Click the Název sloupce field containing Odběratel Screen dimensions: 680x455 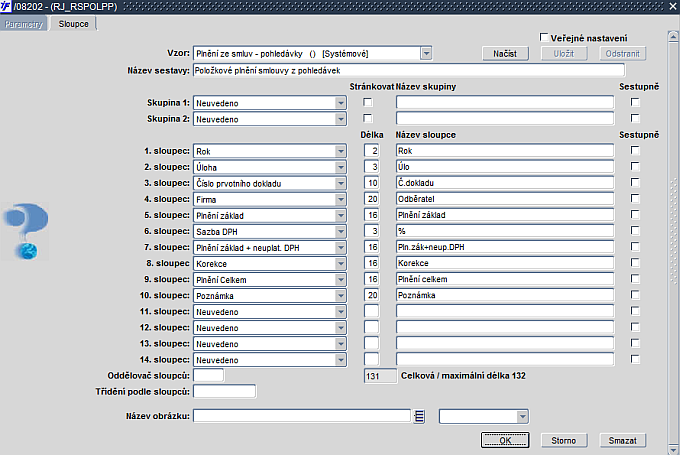tap(505, 199)
